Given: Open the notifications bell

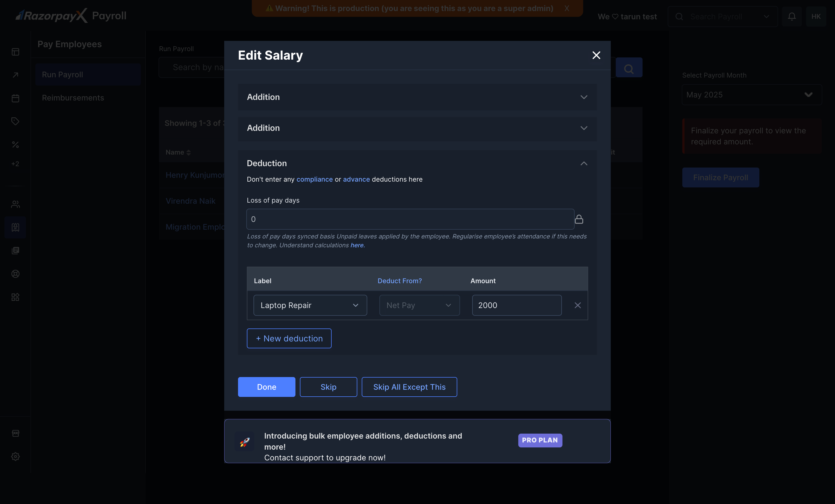Looking at the screenshot, I should point(792,16).
